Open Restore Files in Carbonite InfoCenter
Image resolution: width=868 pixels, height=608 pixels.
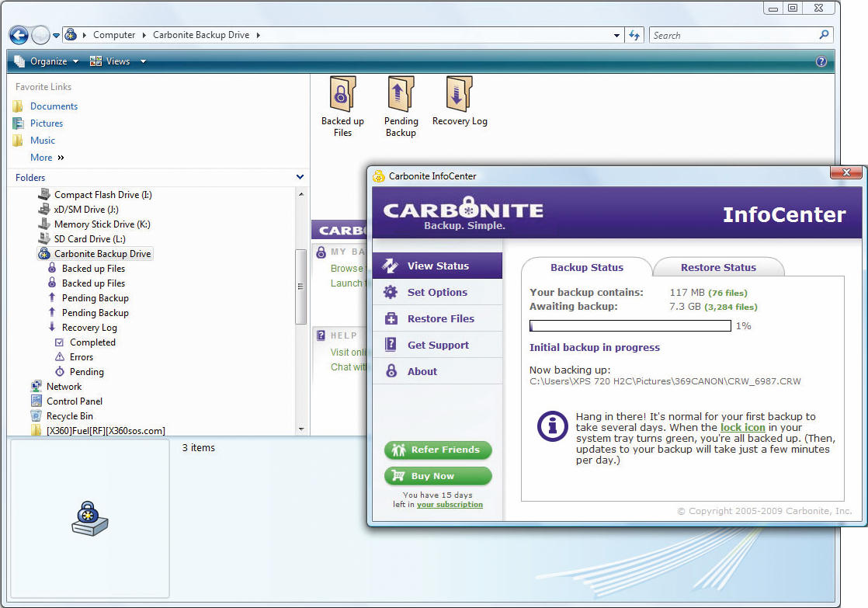pyautogui.click(x=437, y=319)
